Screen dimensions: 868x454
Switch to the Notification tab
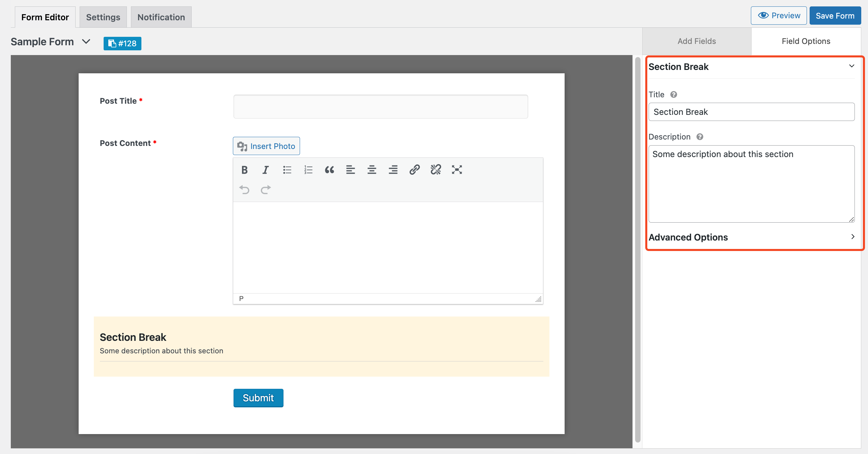(161, 17)
